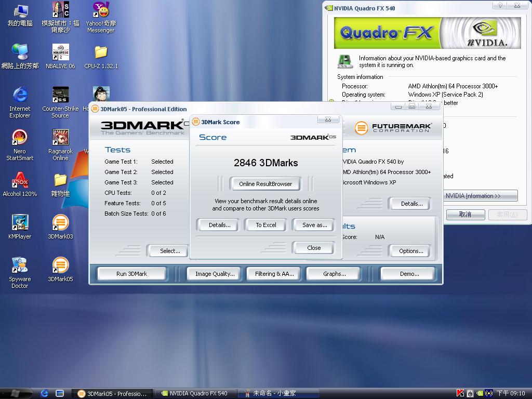Open the Nero StartSmart shortcut
532x399 pixels.
pos(20,144)
